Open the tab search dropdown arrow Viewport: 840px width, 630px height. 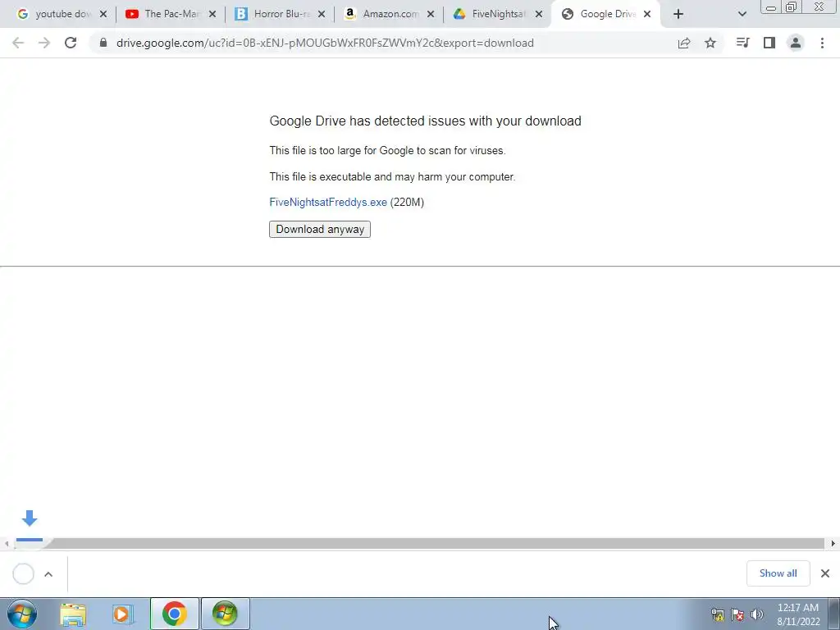[x=742, y=15]
